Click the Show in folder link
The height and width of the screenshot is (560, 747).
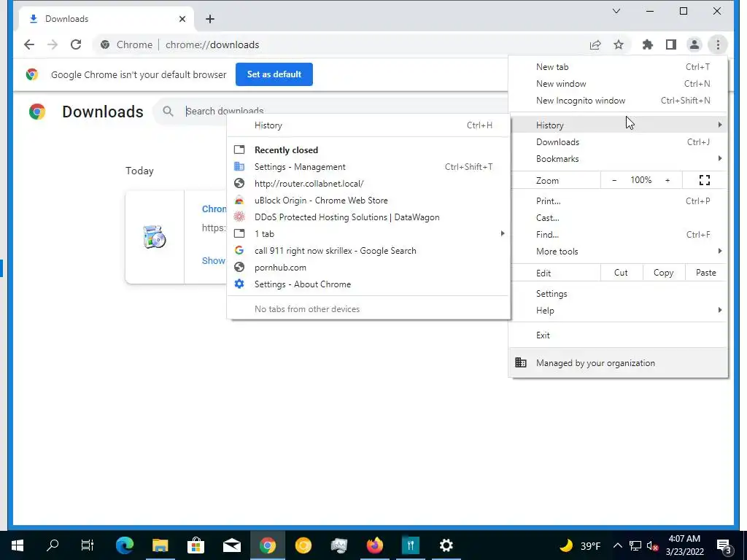pos(214,260)
